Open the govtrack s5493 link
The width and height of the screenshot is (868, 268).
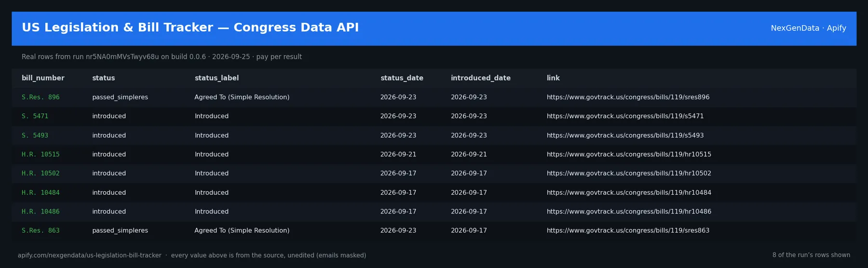(625, 135)
